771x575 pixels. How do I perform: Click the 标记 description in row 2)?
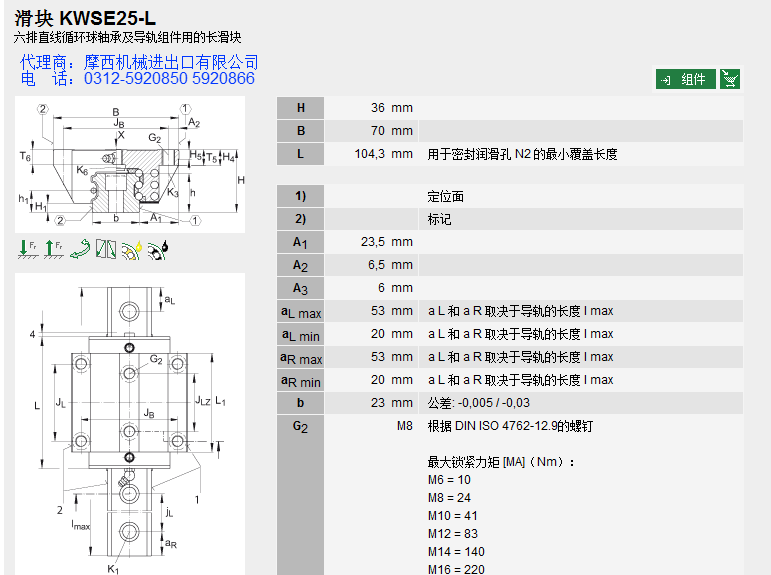(439, 219)
